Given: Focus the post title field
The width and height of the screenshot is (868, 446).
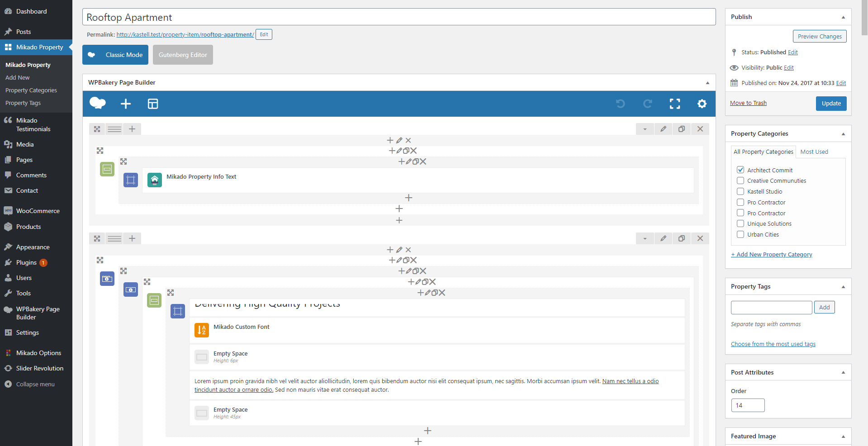Looking at the screenshot, I should pos(399,17).
